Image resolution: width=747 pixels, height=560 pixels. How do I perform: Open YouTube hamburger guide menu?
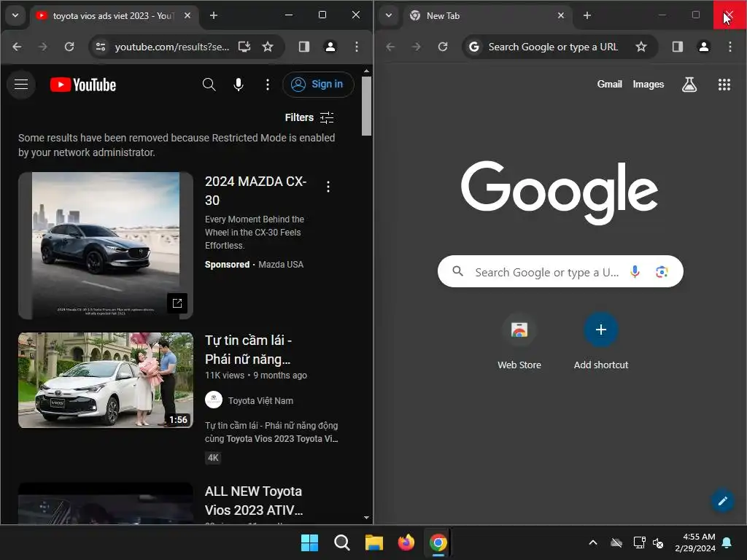(21, 85)
